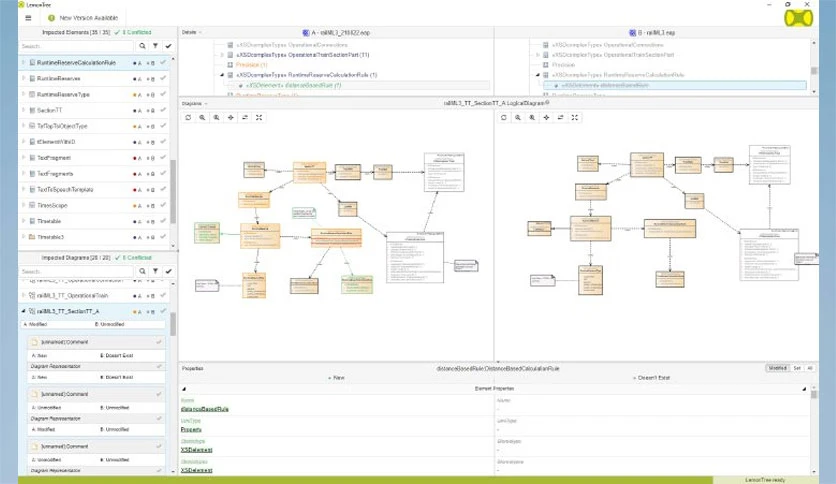Click sync views icon in diagram A toolbar
836x484 pixels.
[245, 117]
